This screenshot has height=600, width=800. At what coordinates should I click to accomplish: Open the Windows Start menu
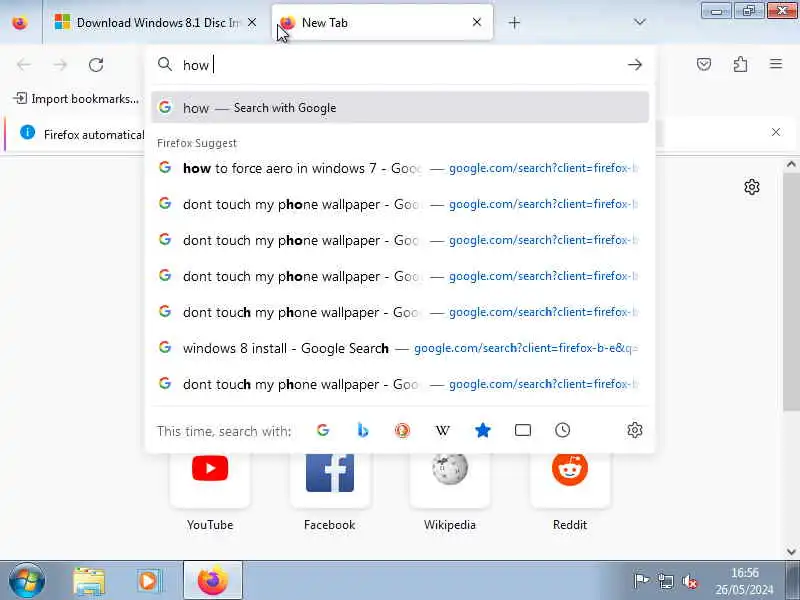point(27,581)
